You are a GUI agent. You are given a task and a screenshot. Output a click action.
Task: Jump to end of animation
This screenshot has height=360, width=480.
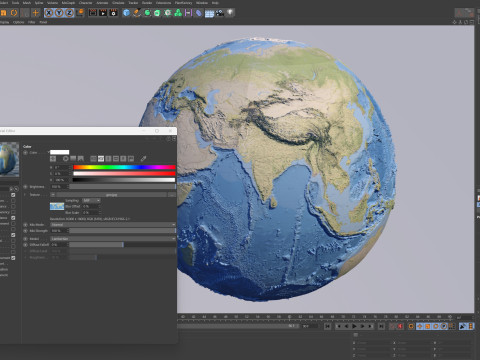[x=381, y=326]
